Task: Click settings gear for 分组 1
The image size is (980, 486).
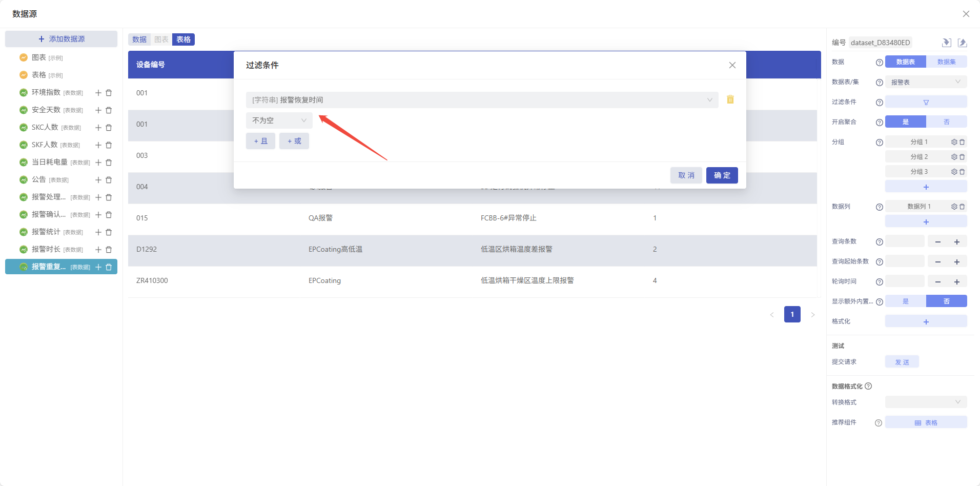Action: tap(954, 142)
